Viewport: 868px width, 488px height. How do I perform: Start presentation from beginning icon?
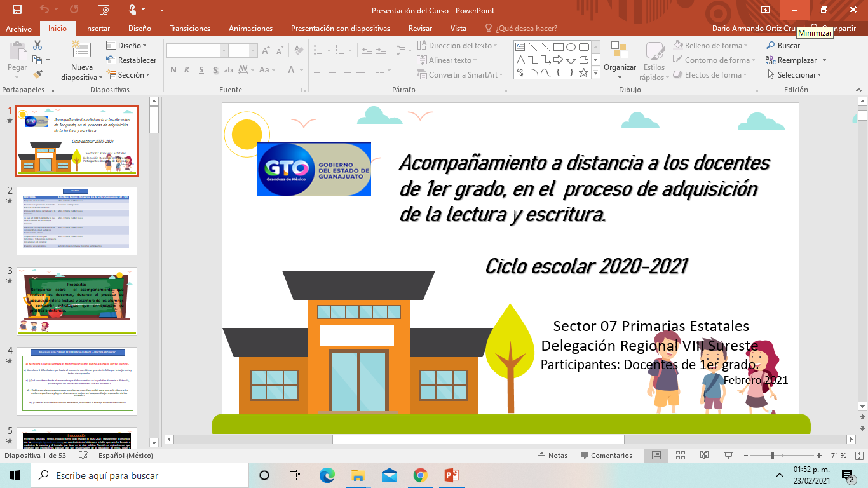104,10
